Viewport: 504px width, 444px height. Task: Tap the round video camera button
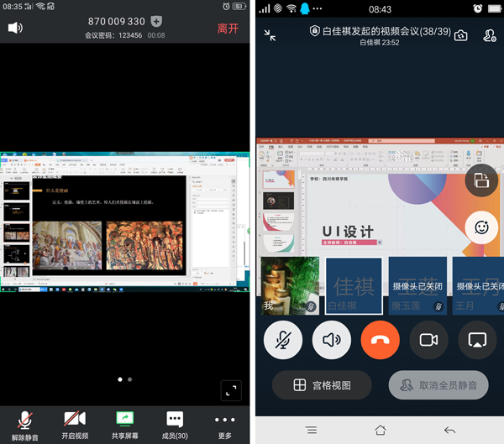[429, 339]
